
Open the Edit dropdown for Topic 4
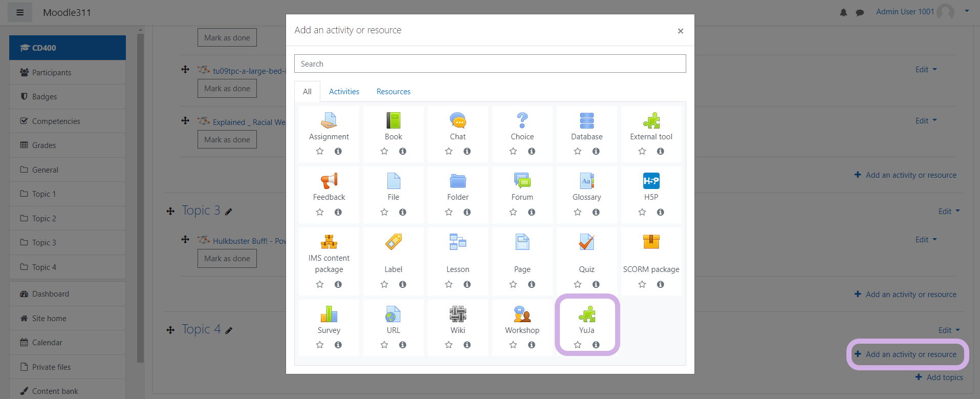[x=949, y=330]
